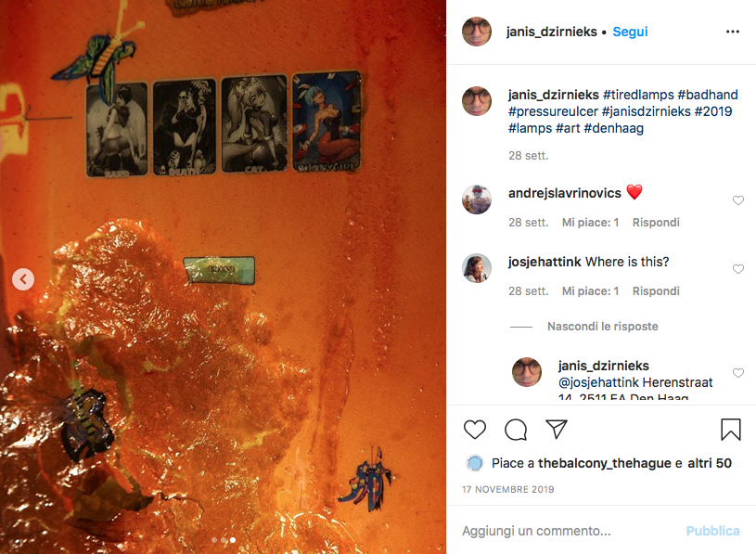Viewport: 756px width, 554px height.
Task: Reply to josjehattink's comment with Rispondi
Action: (656, 291)
